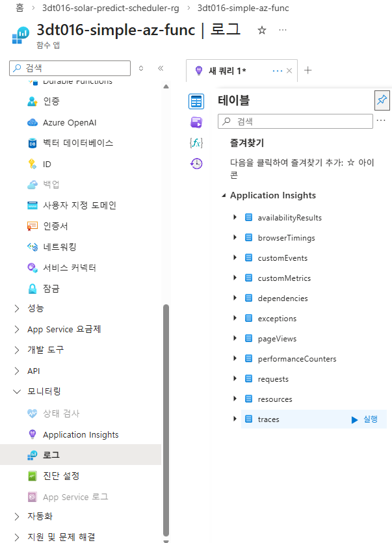The height and width of the screenshot is (543, 392).
Task: Click the Application Insights bulb icon in sidebar
Action: tap(33, 434)
